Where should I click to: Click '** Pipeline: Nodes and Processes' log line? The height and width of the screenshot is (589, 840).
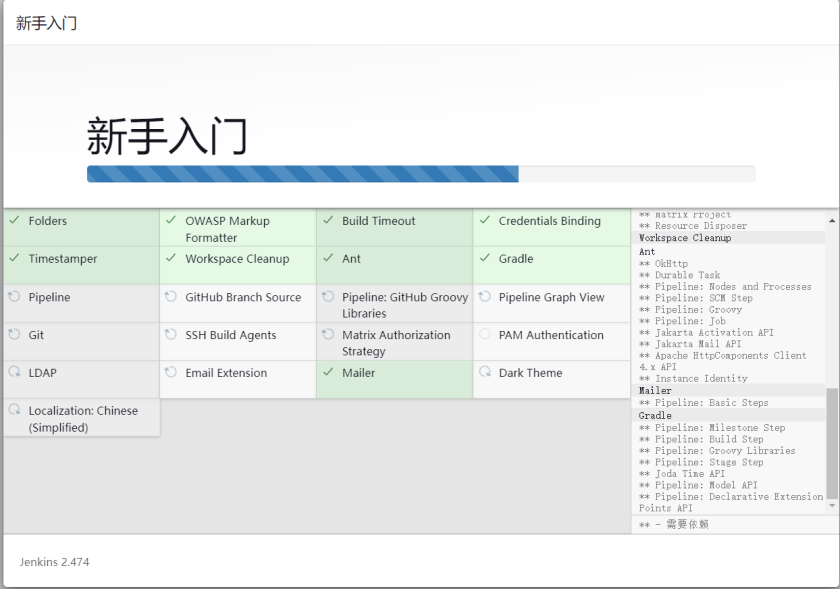725,287
